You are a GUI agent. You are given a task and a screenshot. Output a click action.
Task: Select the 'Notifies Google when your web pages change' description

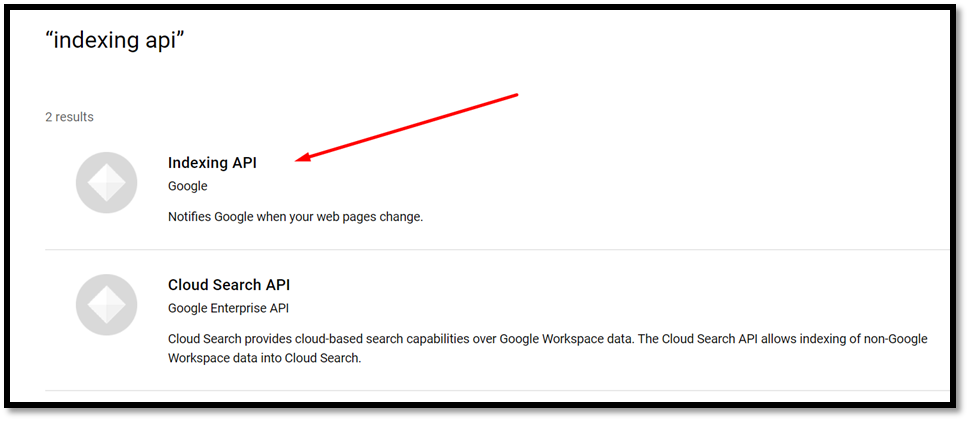(295, 218)
